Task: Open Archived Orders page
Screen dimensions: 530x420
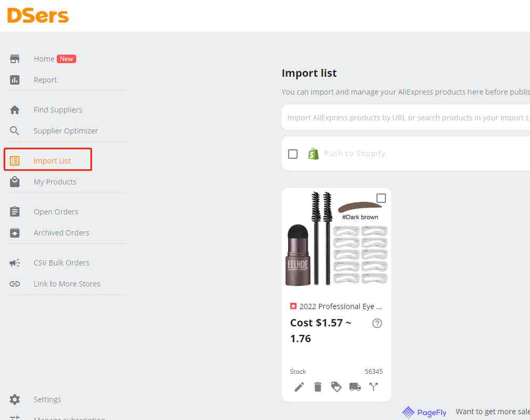Action: coord(62,233)
